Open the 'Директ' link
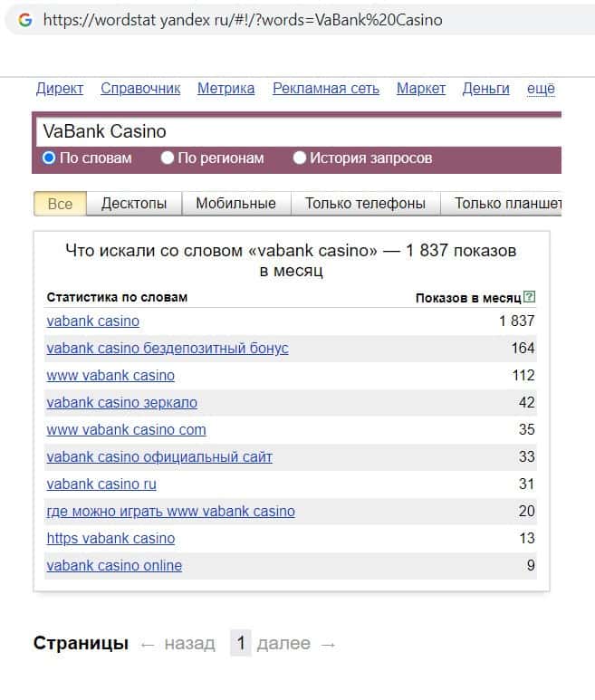This screenshot has height=700, width=595. (60, 89)
